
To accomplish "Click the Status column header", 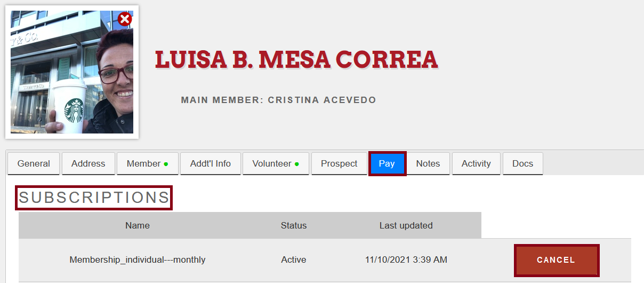I will 294,225.
